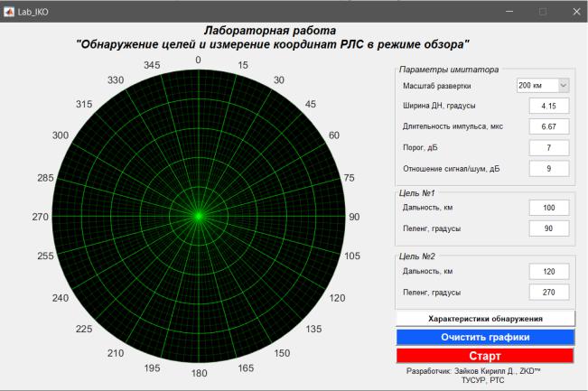The image size is (588, 391).
Task: Click the 135 degree bearing label
Action: coord(313,329)
